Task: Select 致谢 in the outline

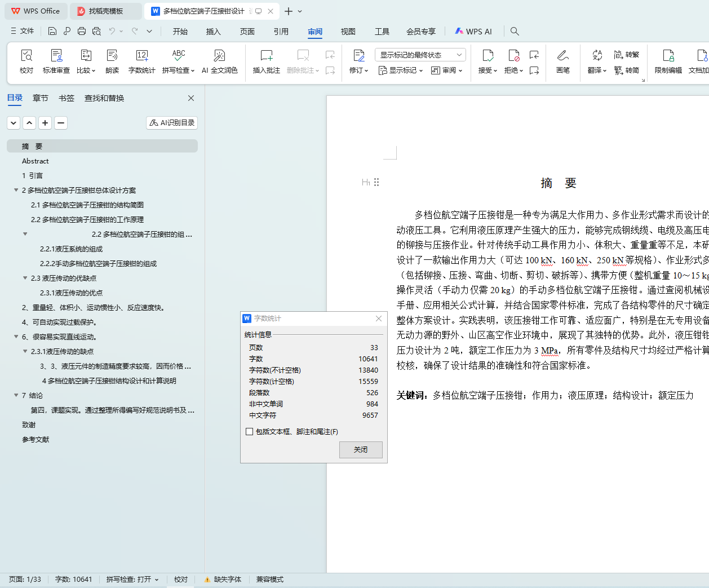Action: (29, 425)
